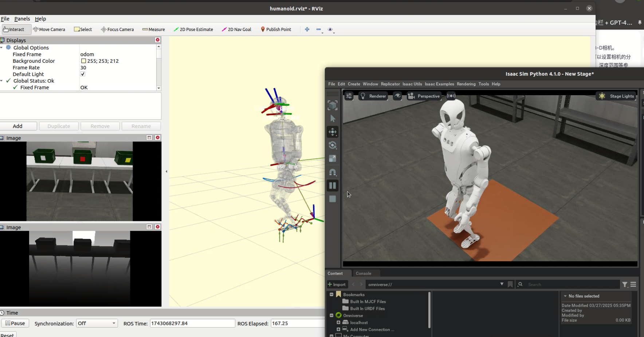
Task: Activate the Move gizmo tool in Isaac Sim
Action: point(333,132)
